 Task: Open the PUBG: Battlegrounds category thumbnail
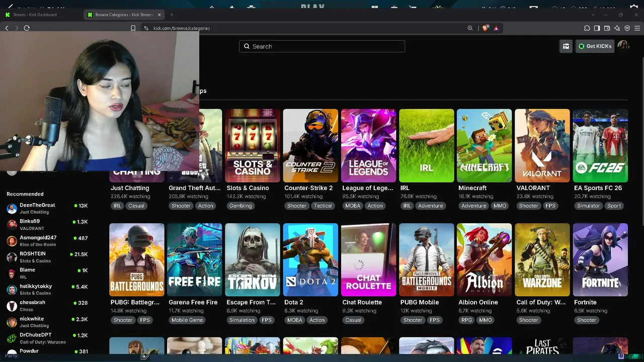tap(137, 260)
